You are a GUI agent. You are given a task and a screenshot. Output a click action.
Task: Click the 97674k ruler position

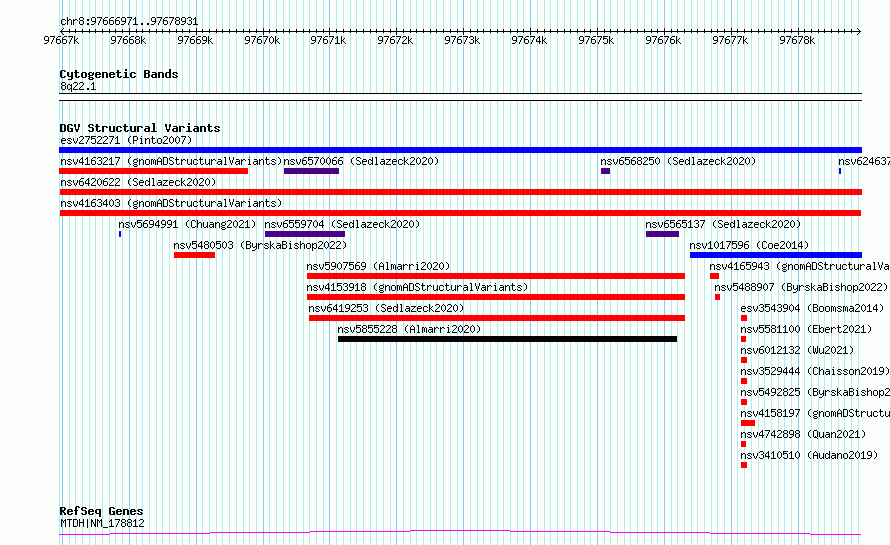click(x=529, y=40)
